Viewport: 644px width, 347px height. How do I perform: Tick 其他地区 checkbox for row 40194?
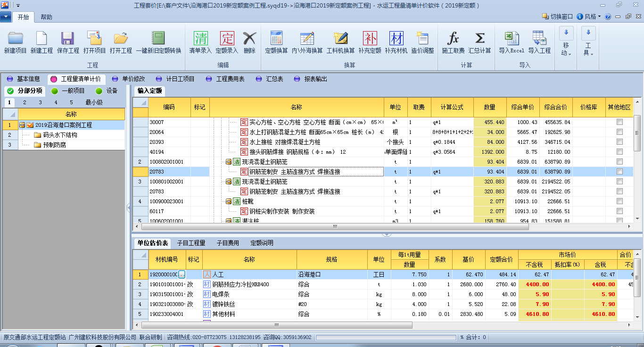pyautogui.click(x=619, y=152)
